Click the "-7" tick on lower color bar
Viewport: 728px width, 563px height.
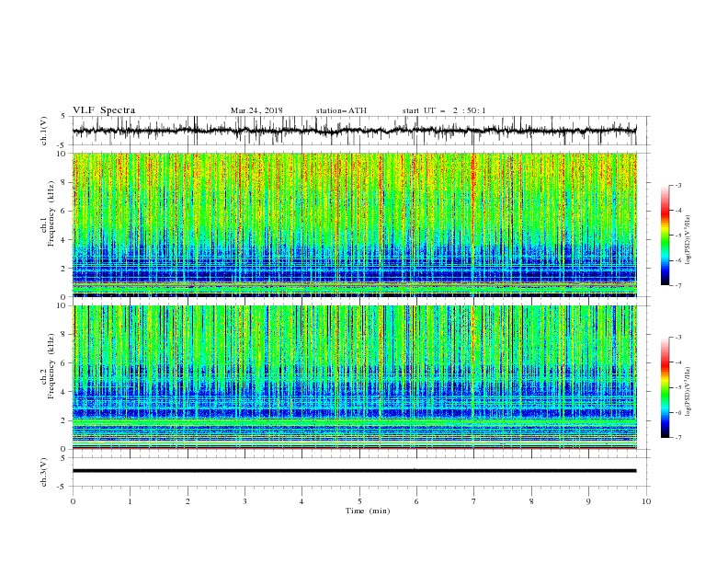tap(678, 438)
